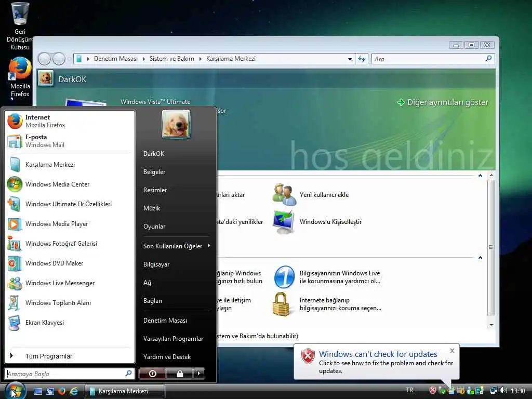
Task: Open Windows Toplantı Alanı
Action: tap(70, 303)
